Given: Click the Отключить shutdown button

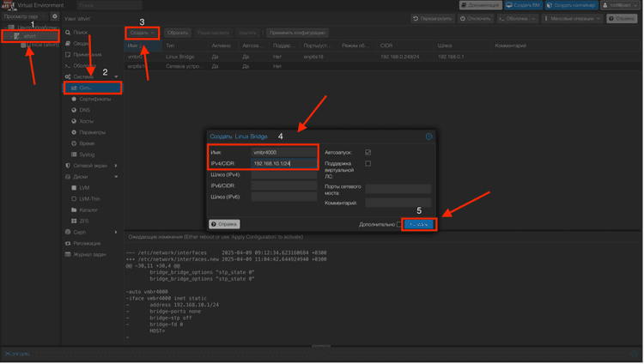Looking at the screenshot, I should pos(476,19).
